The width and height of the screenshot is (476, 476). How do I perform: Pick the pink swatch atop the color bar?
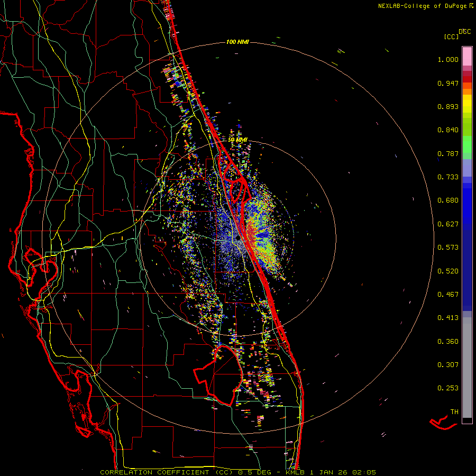tap(467, 57)
